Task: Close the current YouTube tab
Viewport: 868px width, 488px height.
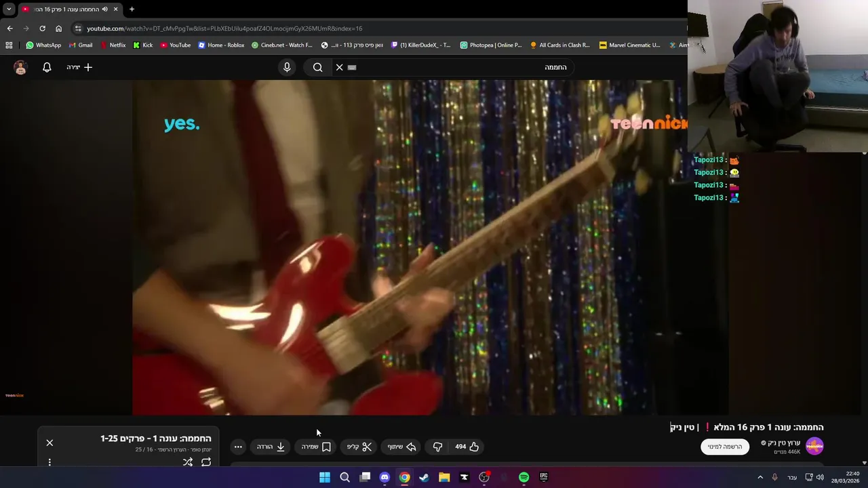Action: (x=115, y=9)
